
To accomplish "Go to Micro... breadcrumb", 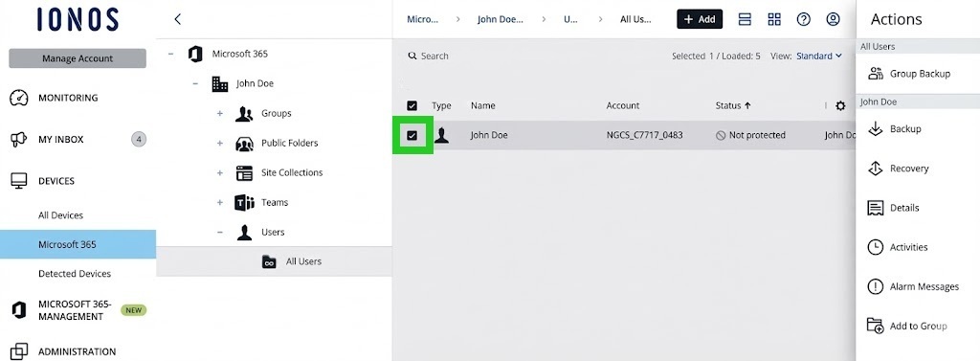I will pyautogui.click(x=422, y=19).
